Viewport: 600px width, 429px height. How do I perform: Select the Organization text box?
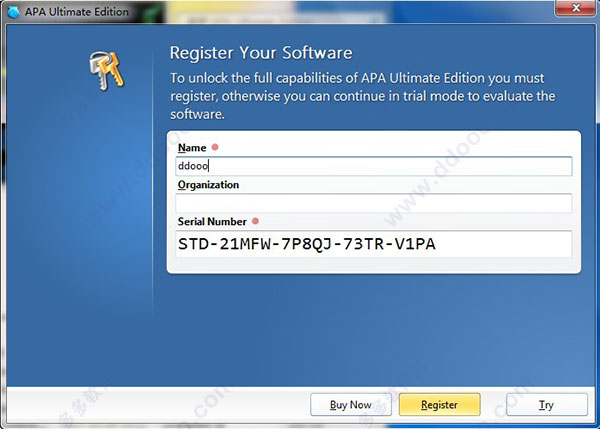[374, 203]
